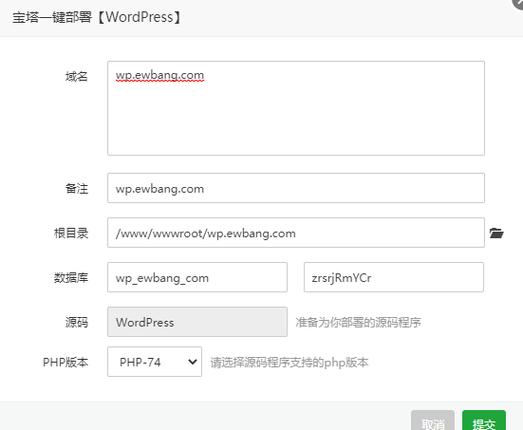Open the root directory folder browser icon
The image size is (523, 430).
point(496,233)
